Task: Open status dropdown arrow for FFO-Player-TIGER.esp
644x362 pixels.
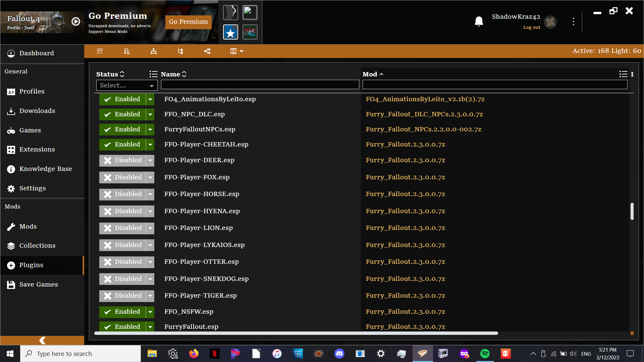Action: coord(150,296)
